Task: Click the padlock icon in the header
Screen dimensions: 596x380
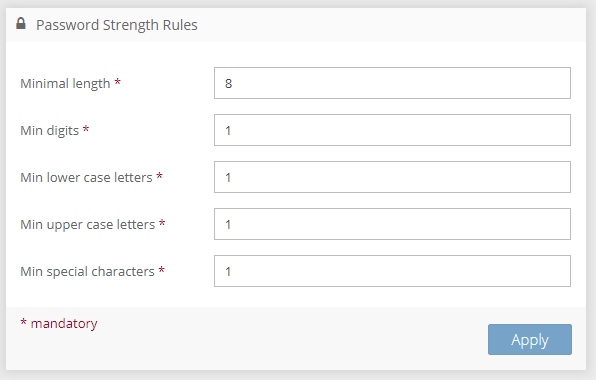Action: coord(21,24)
